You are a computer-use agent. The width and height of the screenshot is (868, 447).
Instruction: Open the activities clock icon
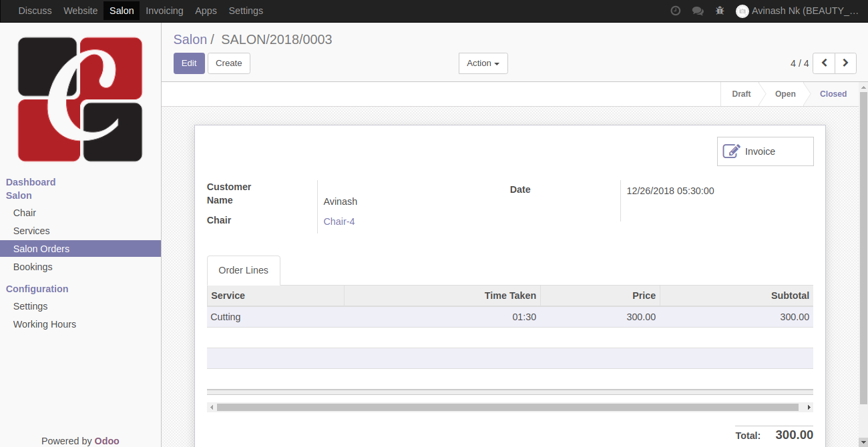[676, 11]
